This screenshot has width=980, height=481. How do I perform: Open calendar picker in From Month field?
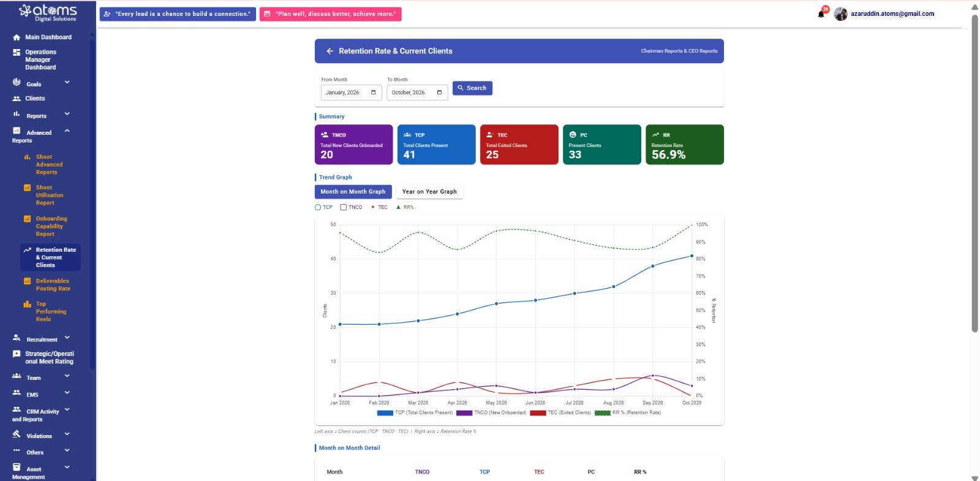click(x=374, y=93)
